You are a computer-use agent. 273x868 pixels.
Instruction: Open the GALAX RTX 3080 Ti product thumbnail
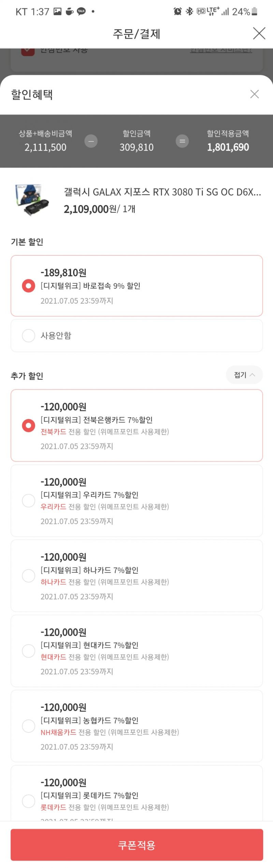[x=32, y=200]
